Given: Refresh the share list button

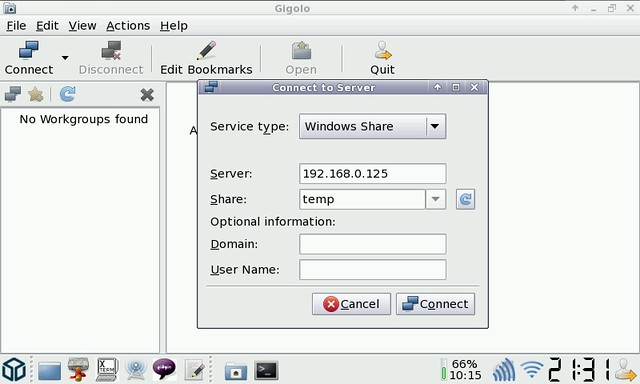Looking at the screenshot, I should [x=465, y=199].
